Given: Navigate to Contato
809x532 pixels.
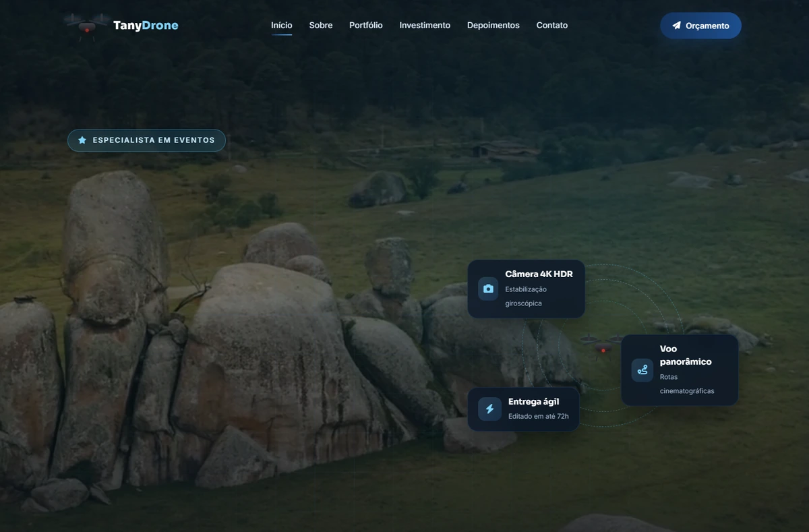Looking at the screenshot, I should 552,25.
